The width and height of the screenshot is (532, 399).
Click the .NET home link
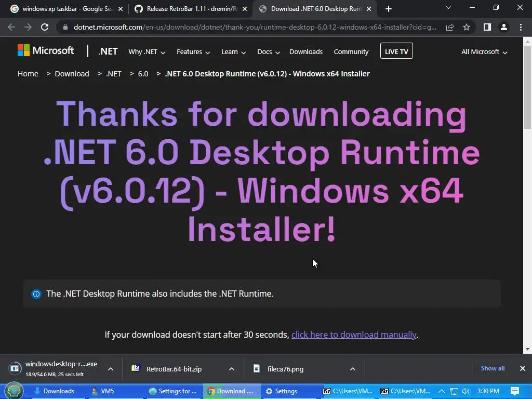click(108, 51)
